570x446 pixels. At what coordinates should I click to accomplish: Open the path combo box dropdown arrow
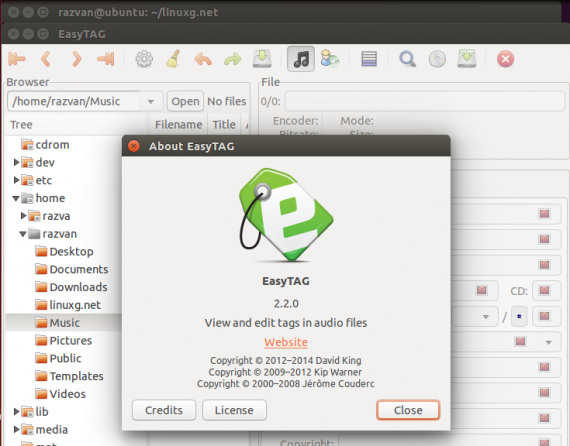151,101
